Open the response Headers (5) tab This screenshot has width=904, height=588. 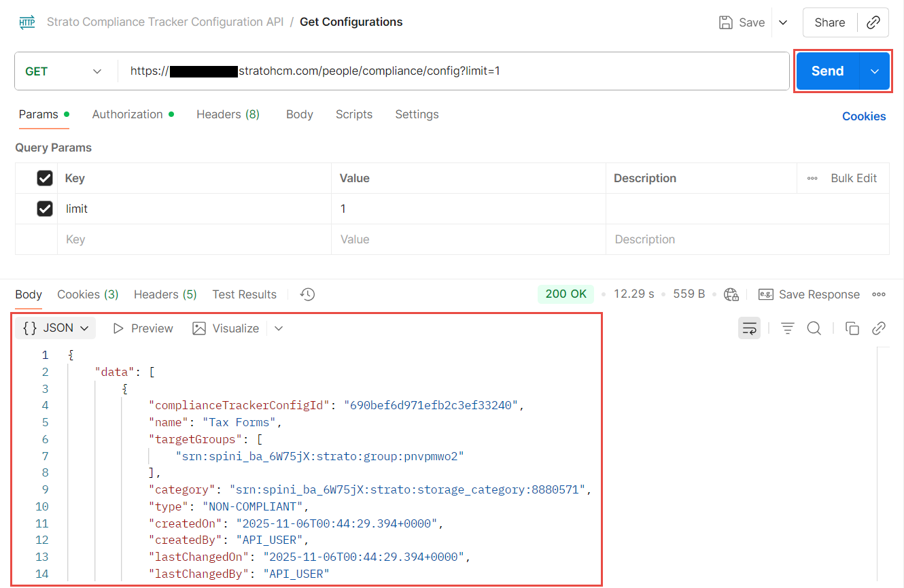tap(165, 294)
